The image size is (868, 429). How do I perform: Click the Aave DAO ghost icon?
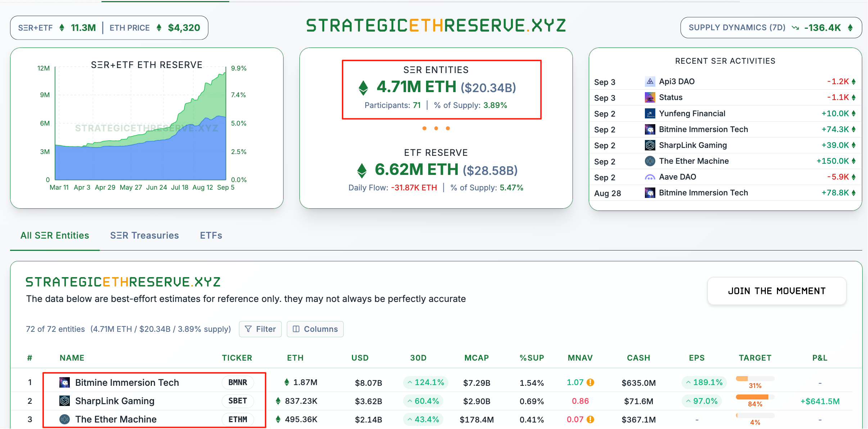pyautogui.click(x=650, y=177)
